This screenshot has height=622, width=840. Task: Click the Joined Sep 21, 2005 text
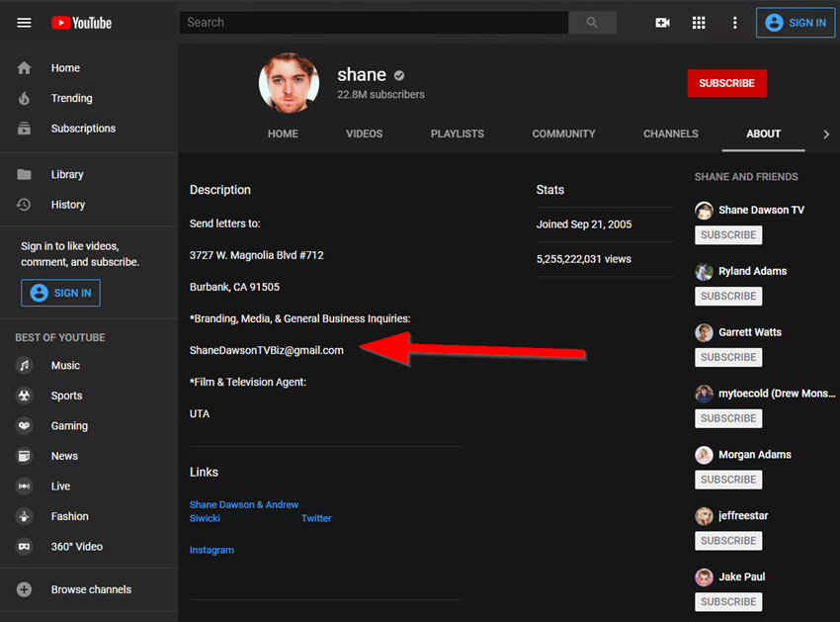(x=583, y=224)
